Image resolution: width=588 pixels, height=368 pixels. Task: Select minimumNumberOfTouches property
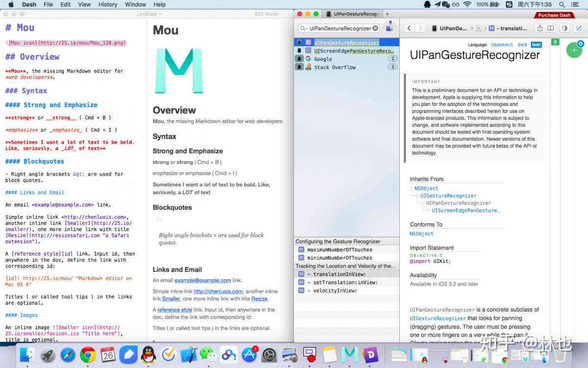(347, 258)
